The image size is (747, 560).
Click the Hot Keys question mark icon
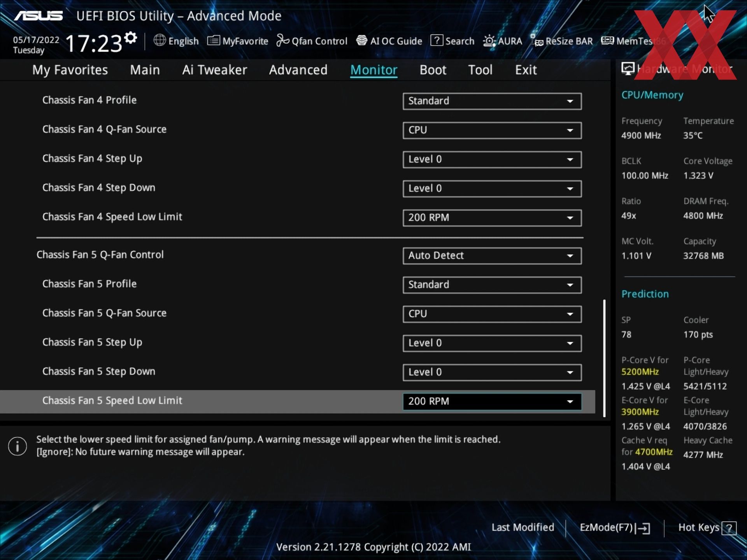(x=729, y=528)
